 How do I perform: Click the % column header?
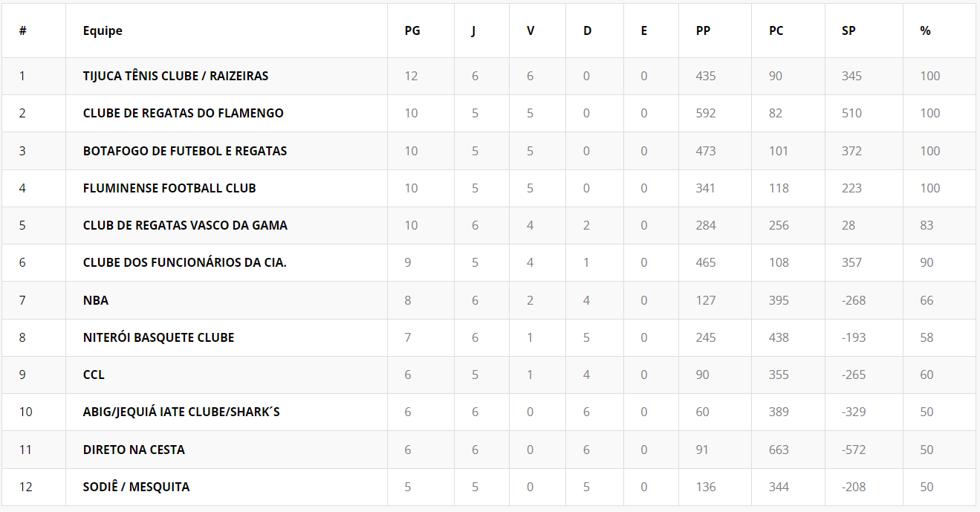click(925, 30)
